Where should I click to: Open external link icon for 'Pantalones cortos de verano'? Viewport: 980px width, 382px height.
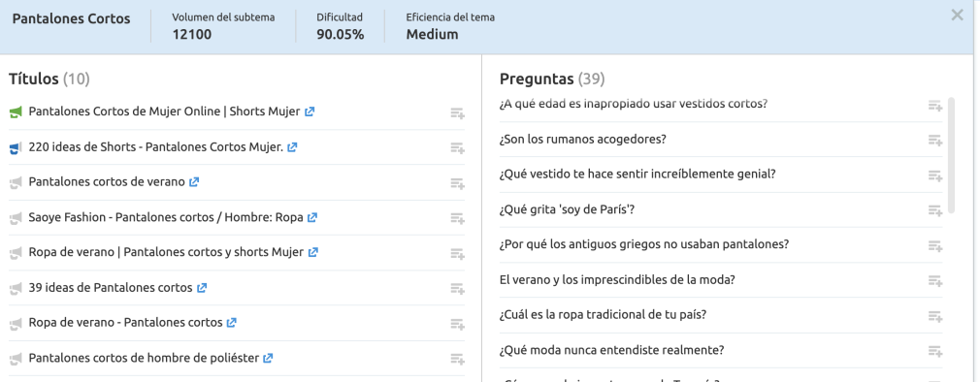pos(194,182)
